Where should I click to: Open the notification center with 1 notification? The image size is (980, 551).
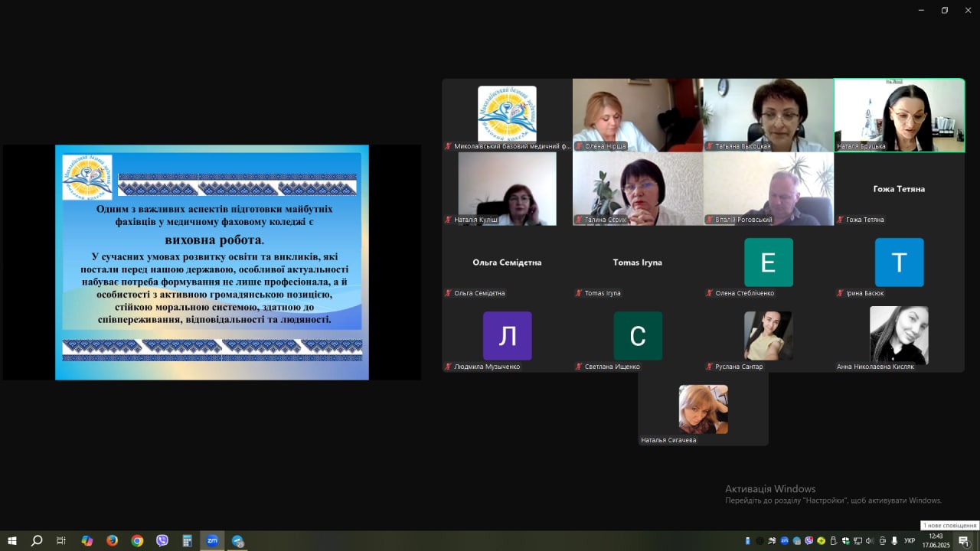(x=964, y=541)
